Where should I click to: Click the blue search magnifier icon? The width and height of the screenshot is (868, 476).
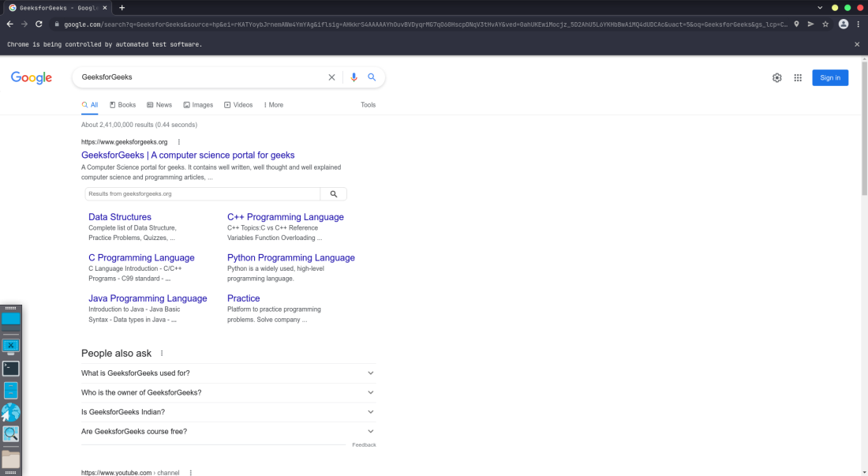tap(372, 77)
